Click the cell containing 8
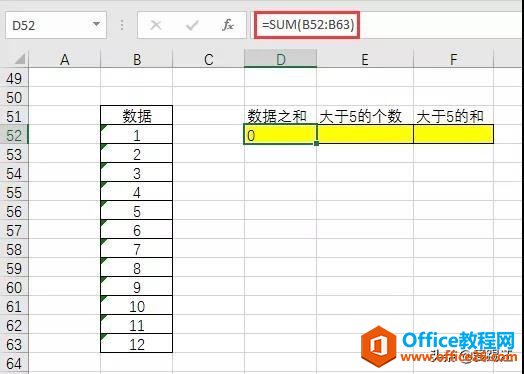The width and height of the screenshot is (524, 374). 136,267
